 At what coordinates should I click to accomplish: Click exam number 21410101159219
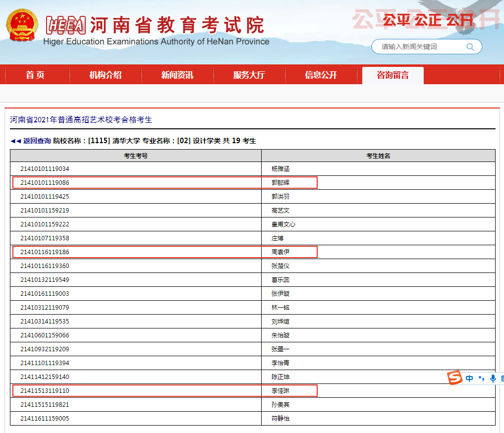pyautogui.click(x=45, y=211)
